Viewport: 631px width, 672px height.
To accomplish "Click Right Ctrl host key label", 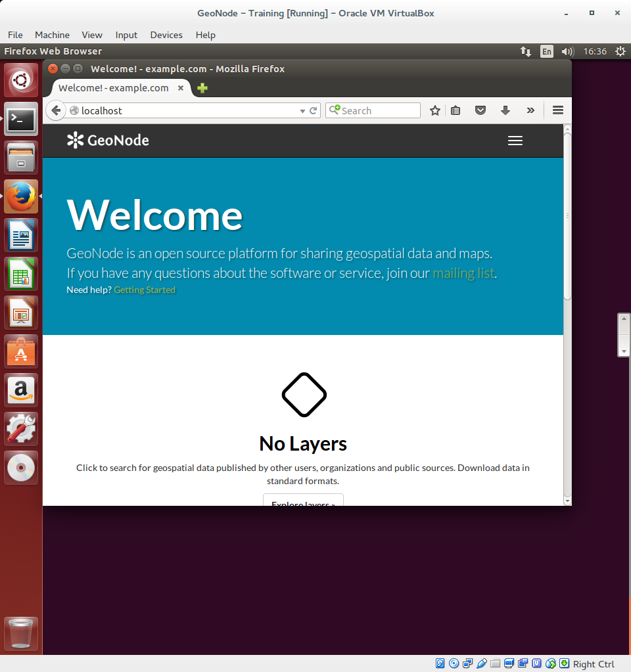I will coord(594,664).
